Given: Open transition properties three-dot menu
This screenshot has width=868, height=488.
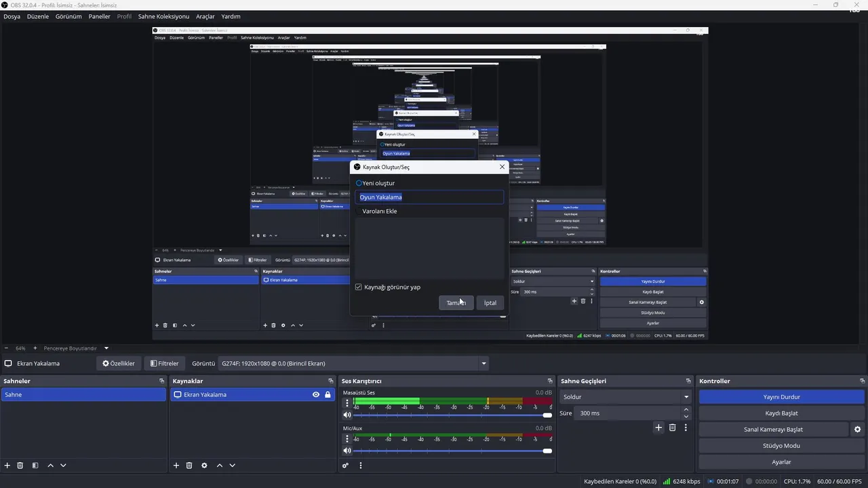Looking at the screenshot, I should [686, 428].
